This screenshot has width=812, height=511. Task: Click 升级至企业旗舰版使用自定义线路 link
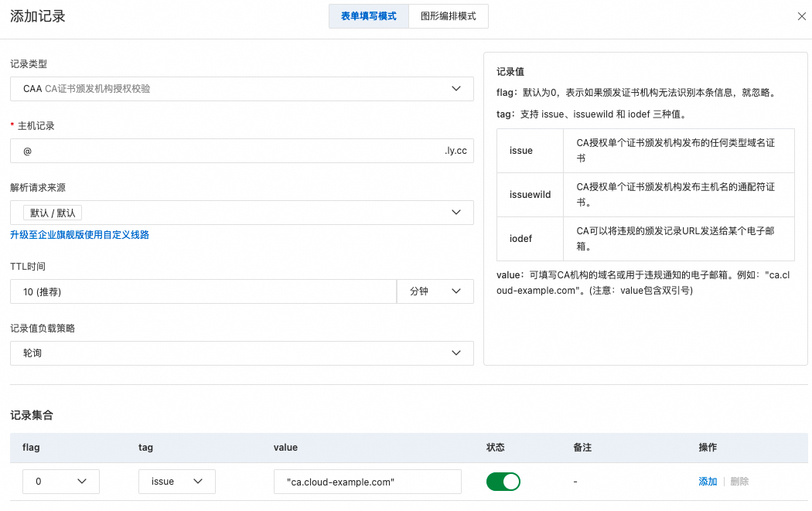point(80,234)
